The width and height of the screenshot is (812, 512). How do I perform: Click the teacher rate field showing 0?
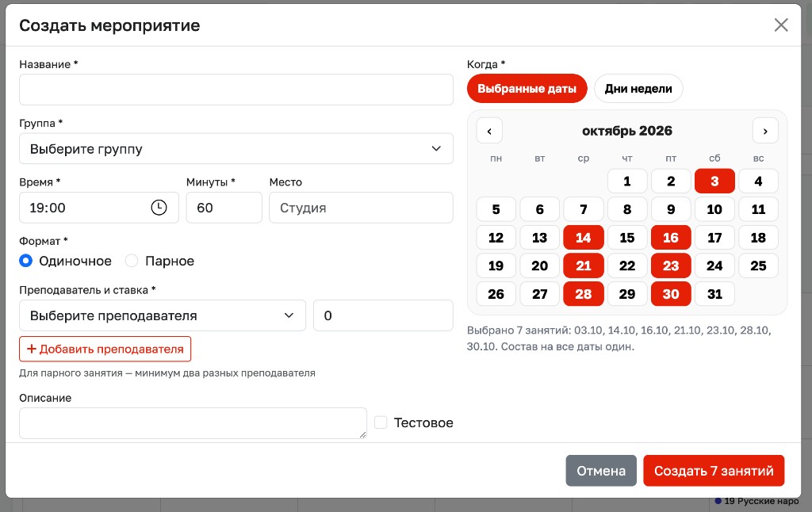[x=383, y=315]
